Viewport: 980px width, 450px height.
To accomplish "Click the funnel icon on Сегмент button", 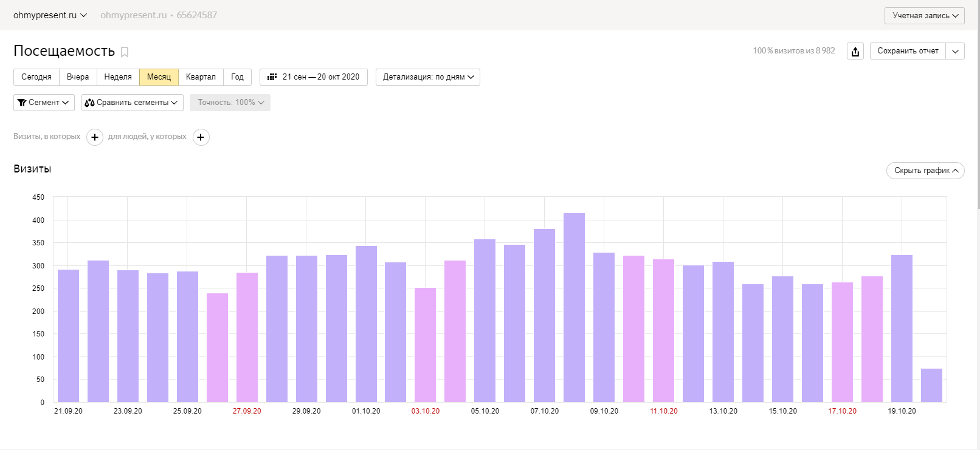I will click(x=22, y=103).
